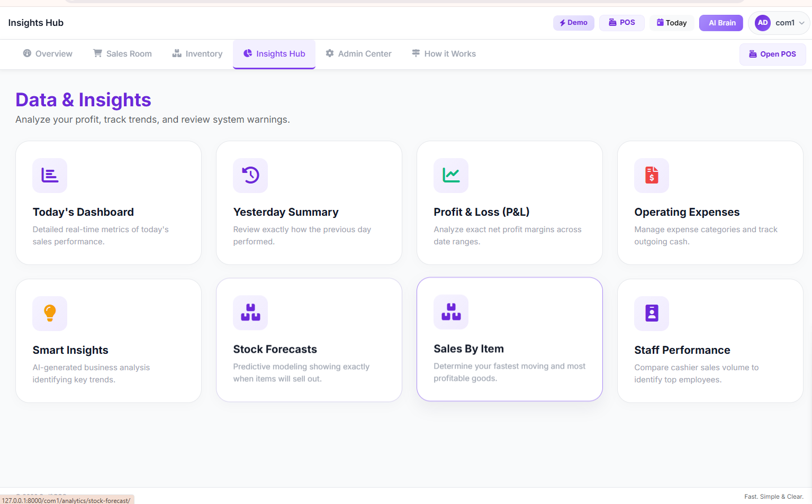Click 'Predictive modeling showing exactly' description text
The image size is (812, 504).
[301, 366]
